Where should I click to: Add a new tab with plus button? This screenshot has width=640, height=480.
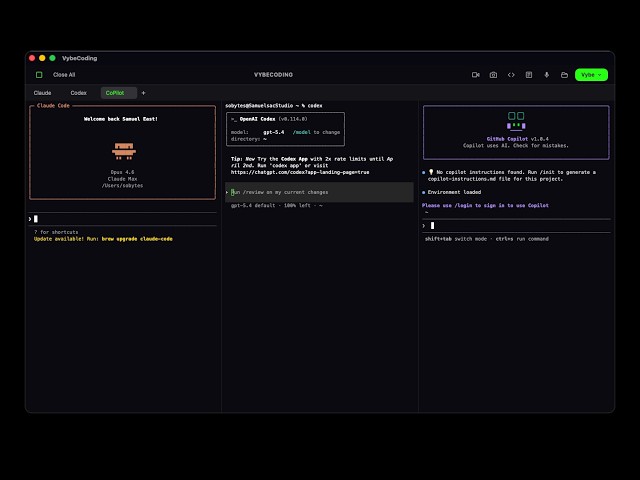coord(143,93)
